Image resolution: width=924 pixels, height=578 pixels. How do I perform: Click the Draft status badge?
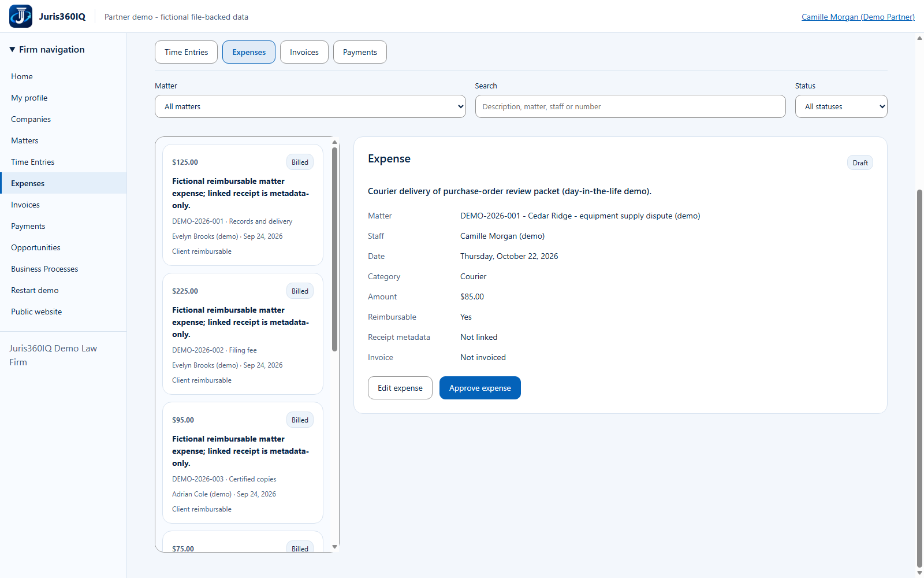coord(860,163)
